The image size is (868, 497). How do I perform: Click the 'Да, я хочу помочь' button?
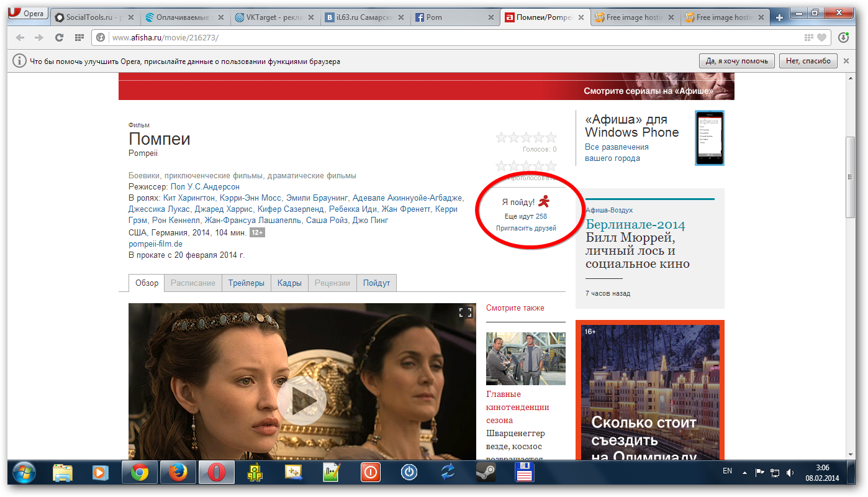click(x=736, y=61)
